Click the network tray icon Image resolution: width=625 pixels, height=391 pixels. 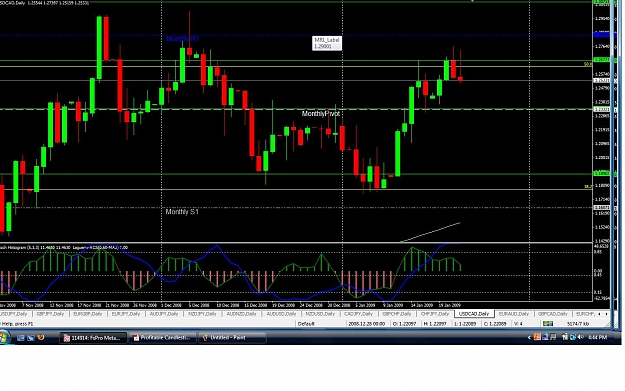[573, 337]
